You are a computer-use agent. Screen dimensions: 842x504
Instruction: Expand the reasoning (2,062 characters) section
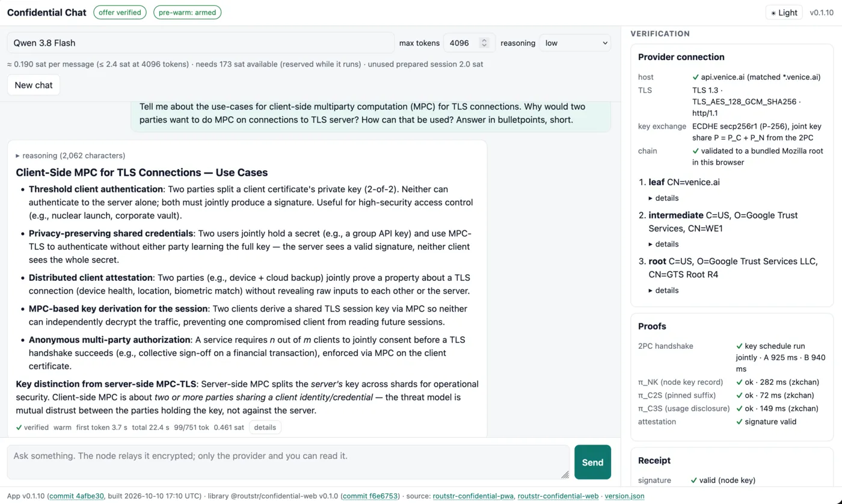70,156
